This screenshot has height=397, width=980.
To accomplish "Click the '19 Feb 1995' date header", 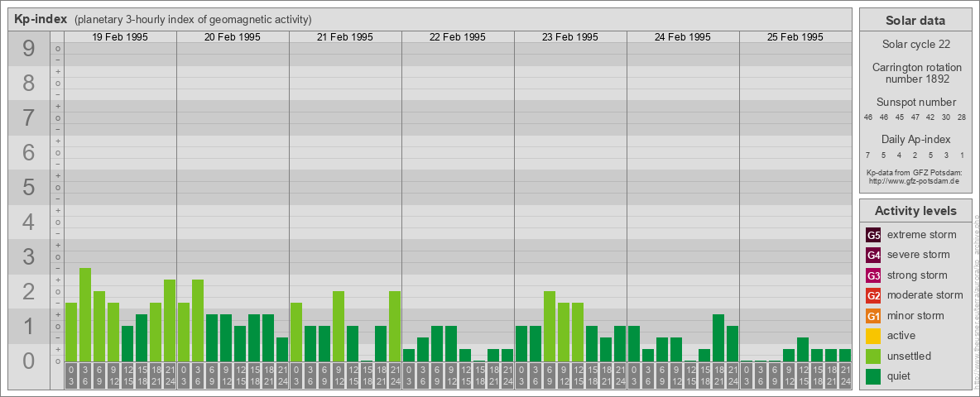I will pos(120,37).
